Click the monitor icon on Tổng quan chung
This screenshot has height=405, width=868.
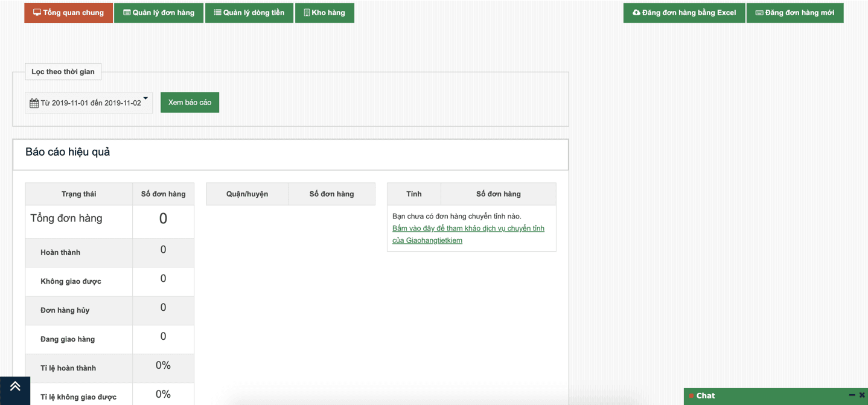pos(37,13)
